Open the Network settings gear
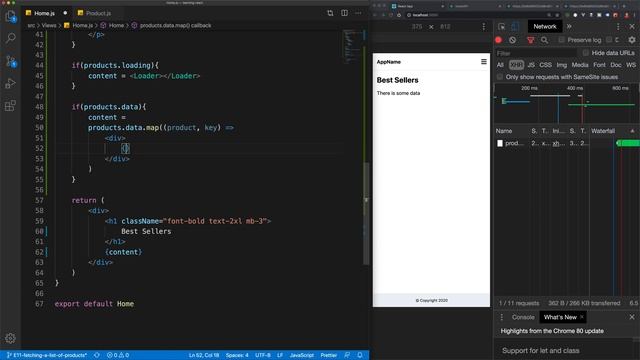 click(x=632, y=40)
